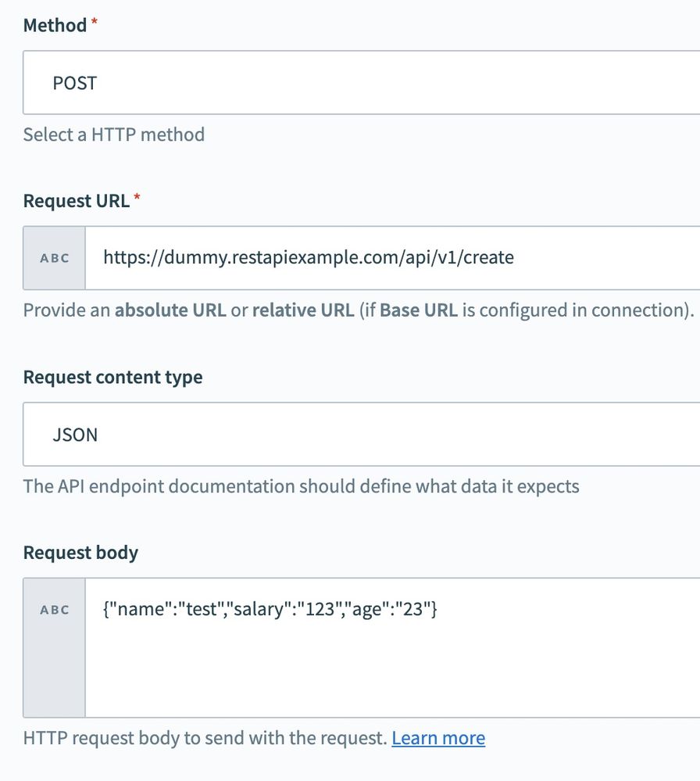Click into the Request URL input field
This screenshot has height=781, width=700.
391,258
